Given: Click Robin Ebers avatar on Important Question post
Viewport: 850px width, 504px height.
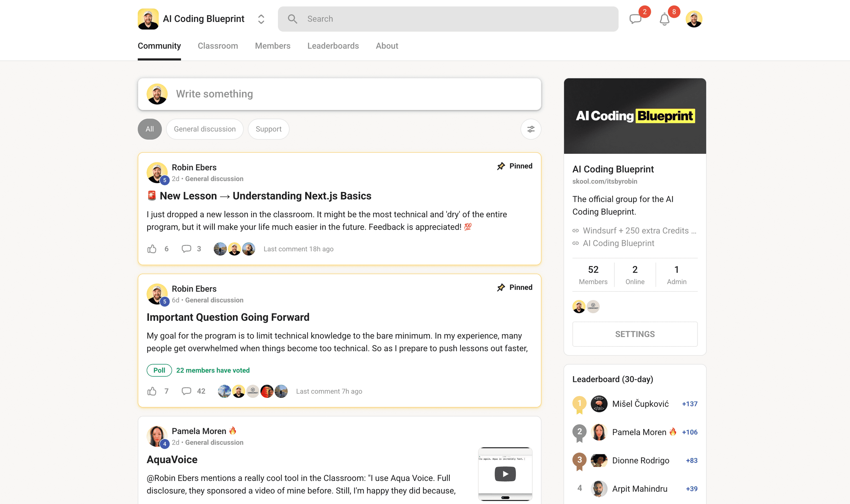Looking at the screenshot, I should [x=157, y=294].
